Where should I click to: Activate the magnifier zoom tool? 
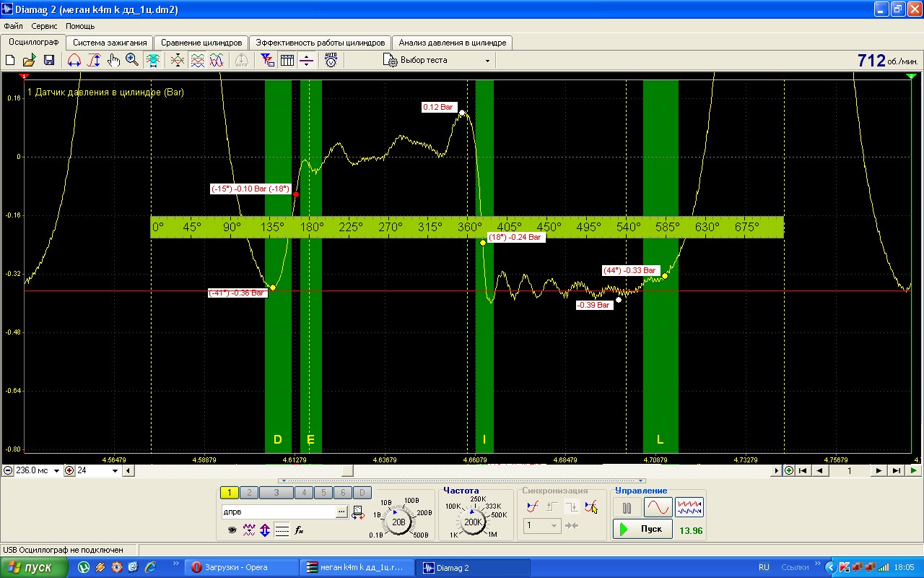coord(132,61)
